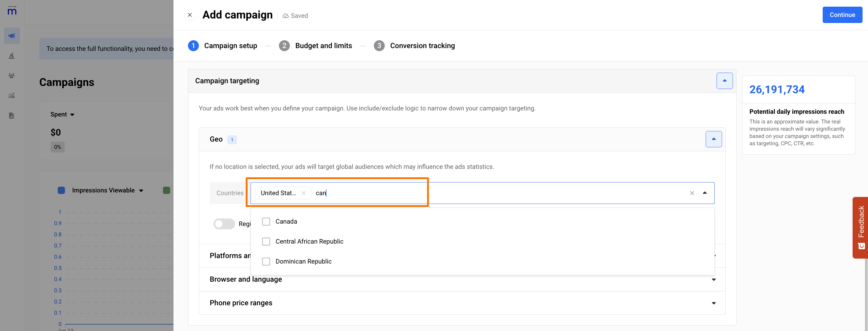The image size is (868, 331).
Task: Click the statistics chart sidebar icon
Action: pyautogui.click(x=12, y=96)
